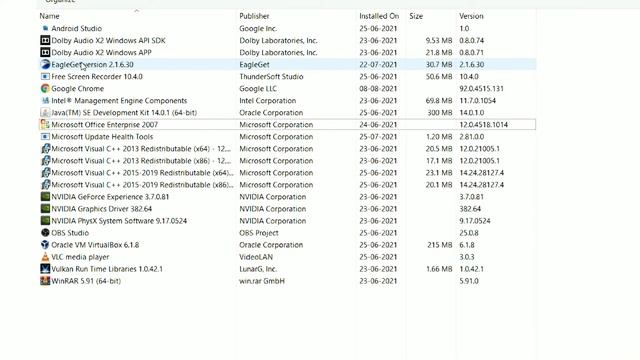Click the Oracle VM VirtualBox icon
Screen dimensions: 640x360
tap(45, 245)
